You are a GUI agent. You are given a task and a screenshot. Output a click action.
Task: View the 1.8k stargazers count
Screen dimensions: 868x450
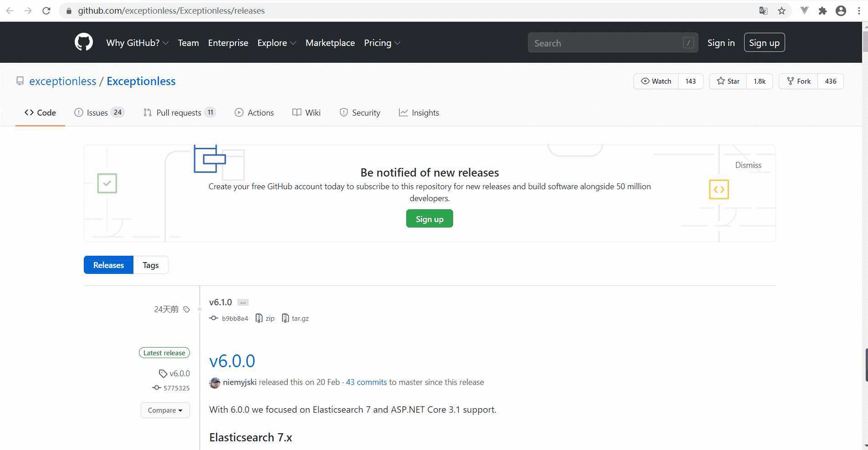point(760,81)
